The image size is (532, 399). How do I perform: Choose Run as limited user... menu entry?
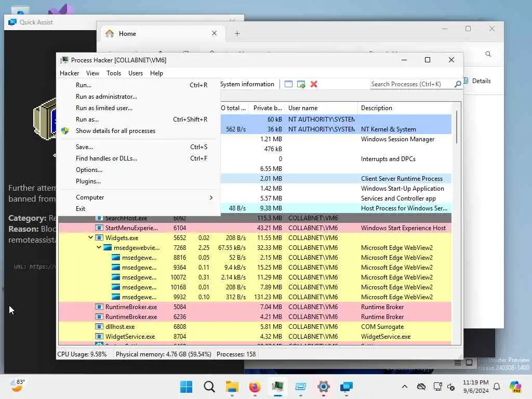139,108
